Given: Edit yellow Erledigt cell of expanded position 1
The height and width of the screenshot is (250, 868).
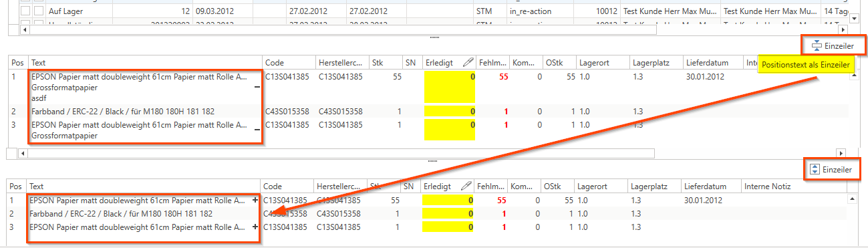Looking at the screenshot, I should 449,86.
